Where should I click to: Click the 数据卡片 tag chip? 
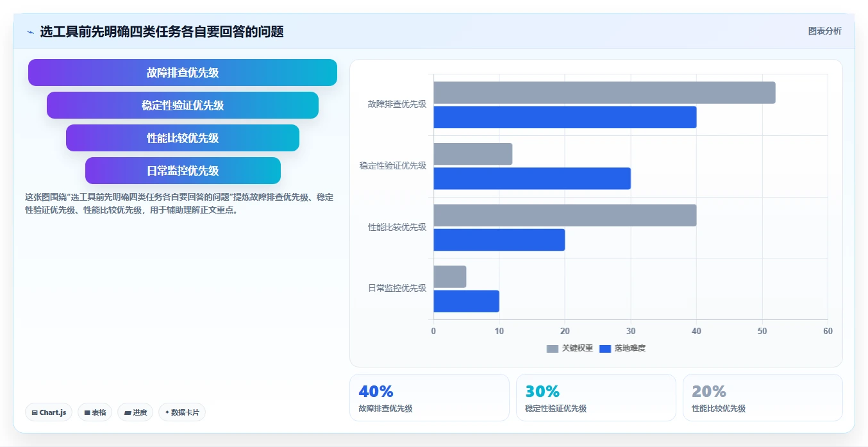point(182,412)
